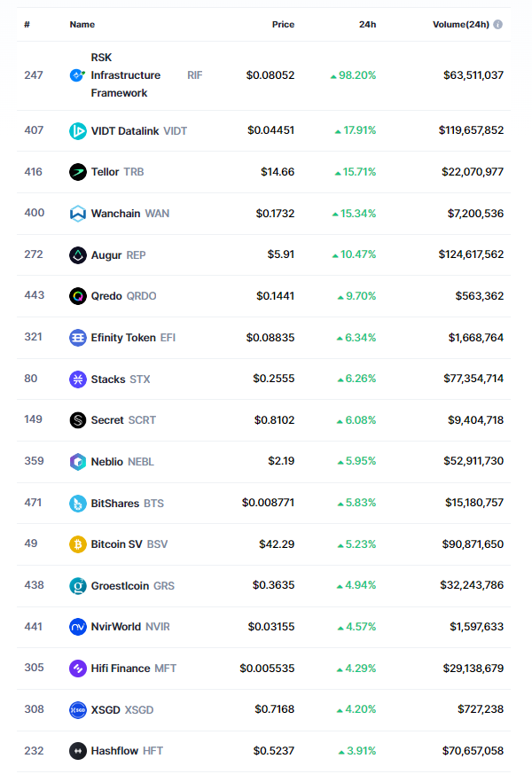Open the Groestlcoin coin page

(120, 586)
